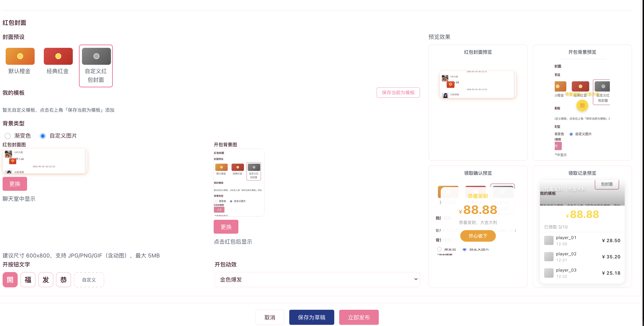Click 保存为草稿 button
Image resolution: width=644 pixels, height=326 pixels.
click(x=311, y=317)
